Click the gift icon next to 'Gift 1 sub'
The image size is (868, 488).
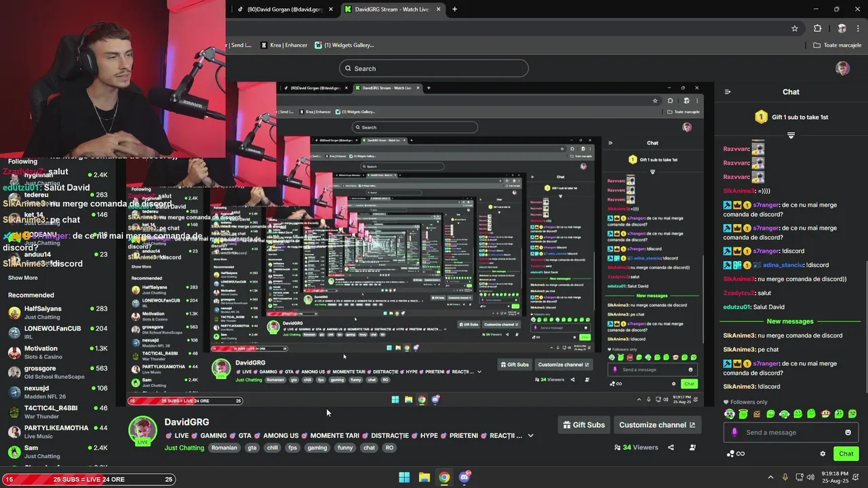761,117
